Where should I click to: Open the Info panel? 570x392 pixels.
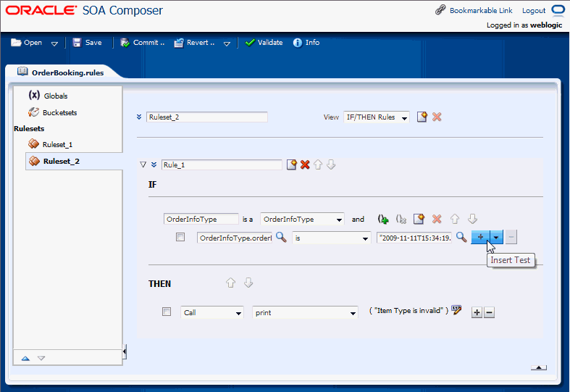coord(306,43)
